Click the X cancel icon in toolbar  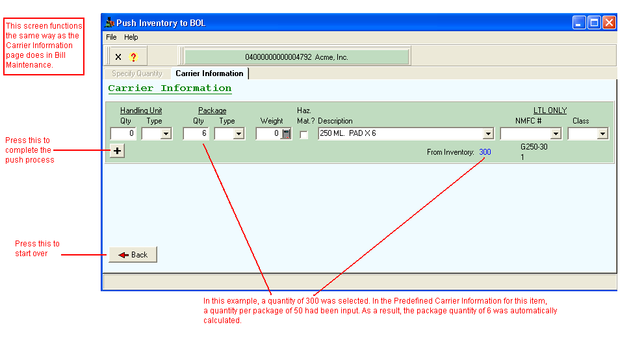click(x=118, y=57)
